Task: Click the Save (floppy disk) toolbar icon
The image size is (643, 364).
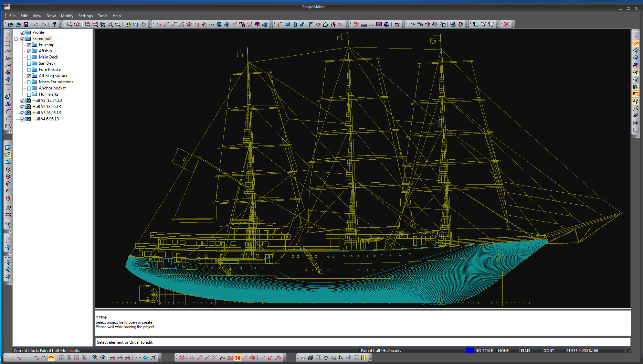Action: click(26, 24)
